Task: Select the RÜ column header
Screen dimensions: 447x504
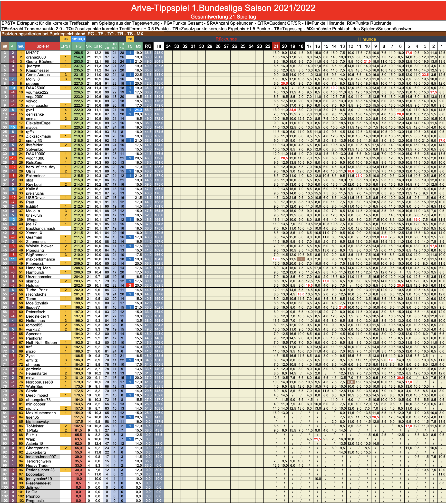Action: pyautogui.click(x=148, y=46)
